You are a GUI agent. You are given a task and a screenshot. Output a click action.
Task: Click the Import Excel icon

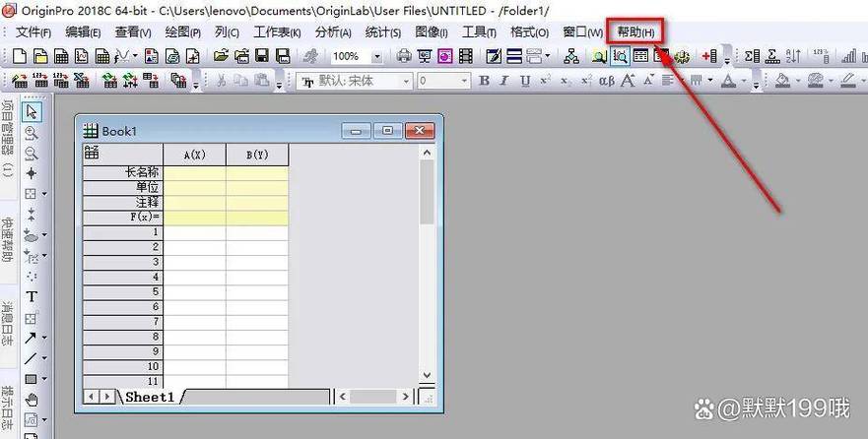pos(82,82)
